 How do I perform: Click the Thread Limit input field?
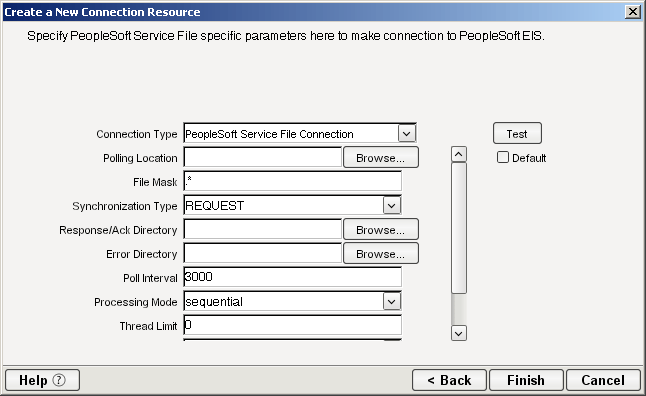click(x=293, y=326)
